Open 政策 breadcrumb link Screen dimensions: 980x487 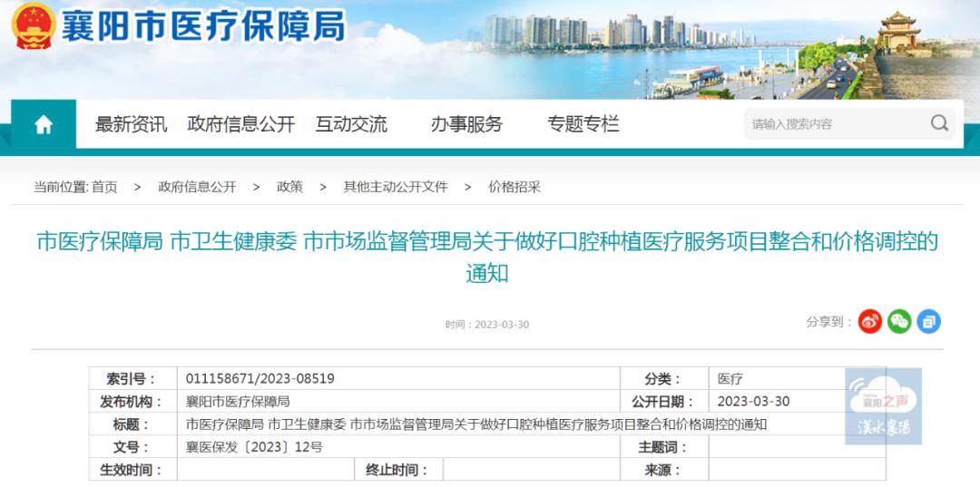[290, 187]
